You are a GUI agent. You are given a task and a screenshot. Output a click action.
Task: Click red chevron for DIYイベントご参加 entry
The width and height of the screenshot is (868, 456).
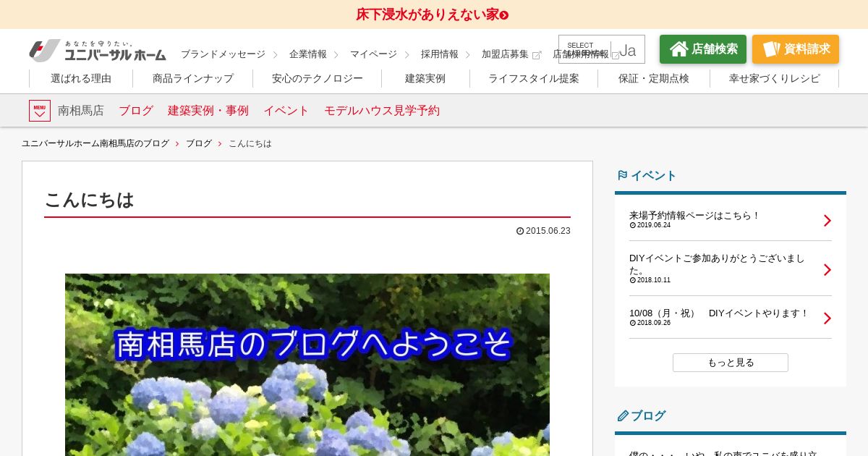(x=827, y=270)
